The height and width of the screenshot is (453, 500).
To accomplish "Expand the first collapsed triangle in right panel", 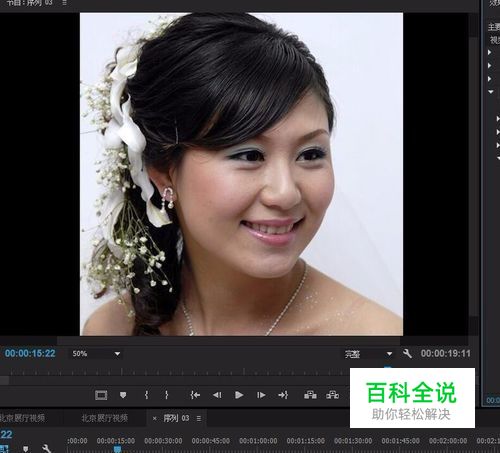I will pos(490,52).
